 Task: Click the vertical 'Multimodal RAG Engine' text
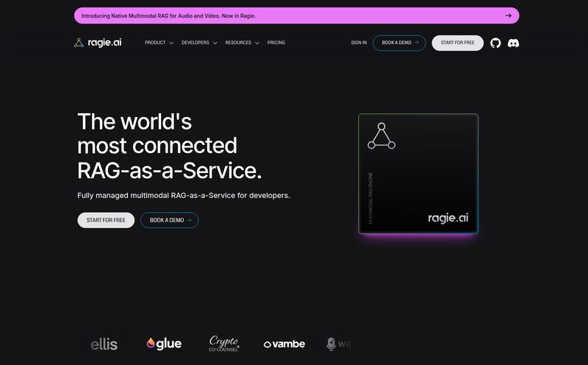point(370,198)
